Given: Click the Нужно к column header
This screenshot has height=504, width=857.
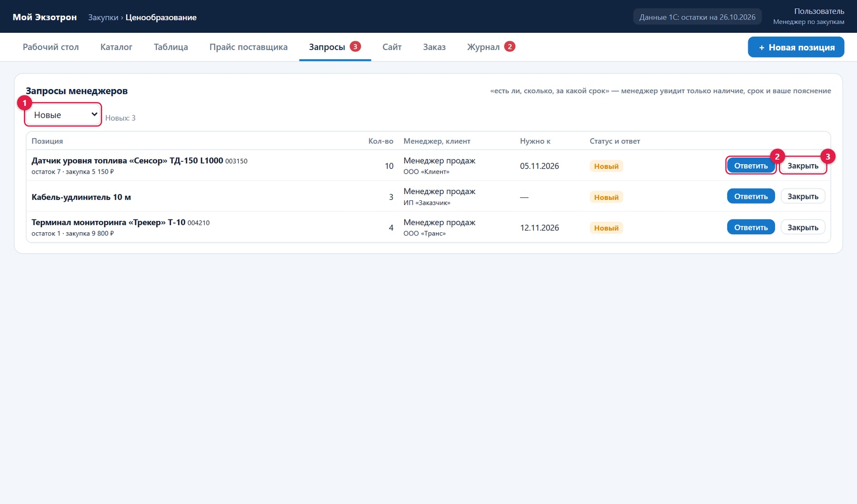Looking at the screenshot, I should [535, 141].
